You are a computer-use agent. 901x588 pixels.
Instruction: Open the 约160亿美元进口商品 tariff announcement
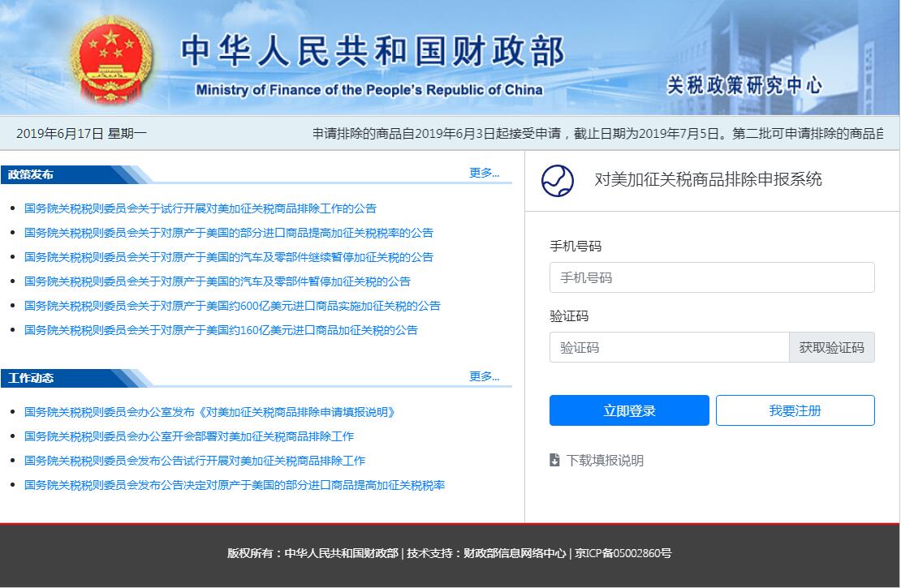click(x=221, y=330)
